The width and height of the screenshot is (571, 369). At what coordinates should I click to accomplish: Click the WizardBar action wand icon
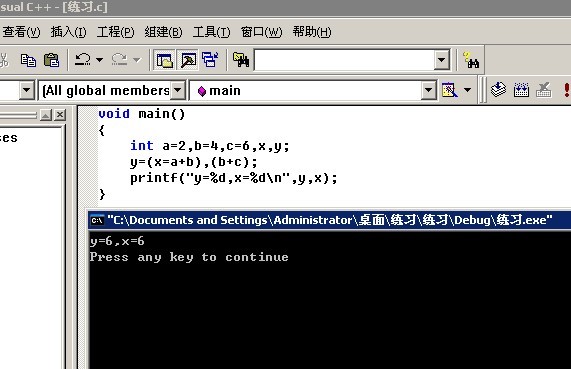click(449, 90)
